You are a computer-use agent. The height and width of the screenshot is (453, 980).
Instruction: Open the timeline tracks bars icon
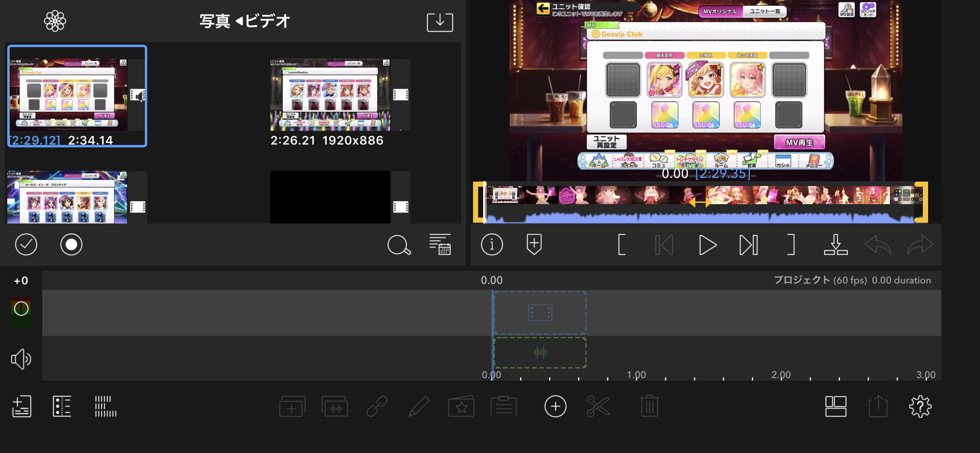[105, 406]
